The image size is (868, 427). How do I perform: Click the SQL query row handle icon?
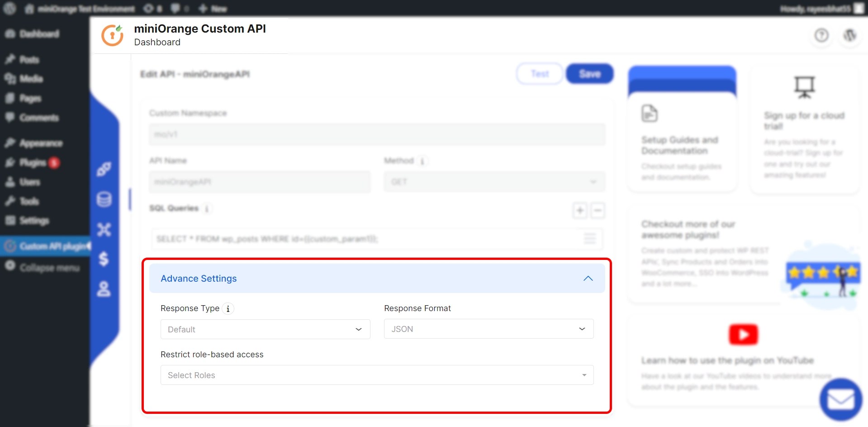pyautogui.click(x=590, y=238)
